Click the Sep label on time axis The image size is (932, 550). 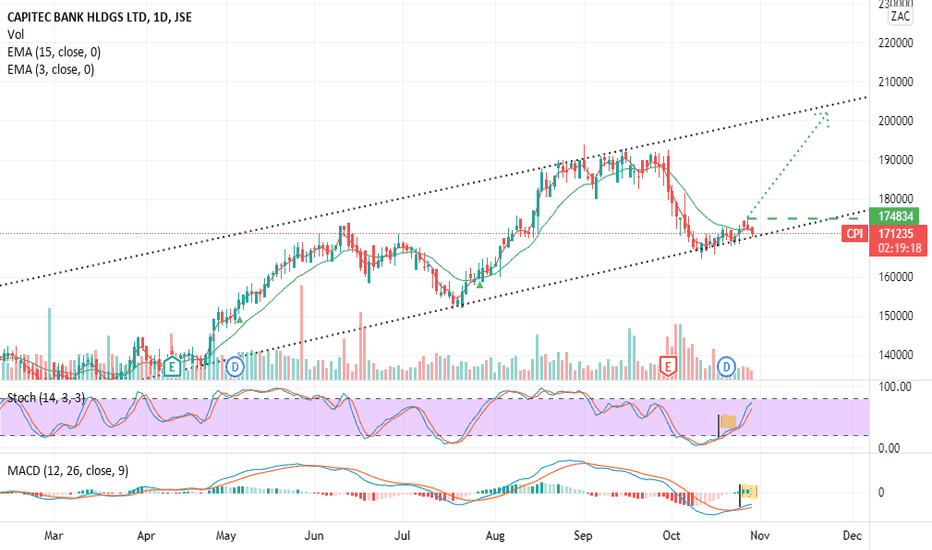tap(583, 536)
